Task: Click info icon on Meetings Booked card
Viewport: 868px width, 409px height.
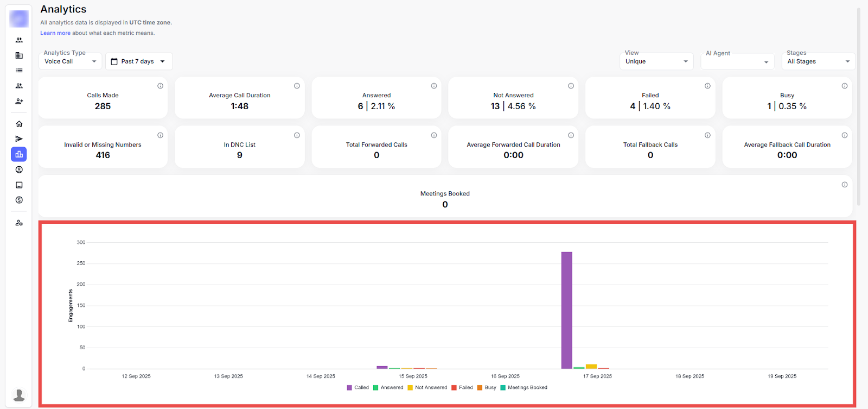Action: point(844,185)
